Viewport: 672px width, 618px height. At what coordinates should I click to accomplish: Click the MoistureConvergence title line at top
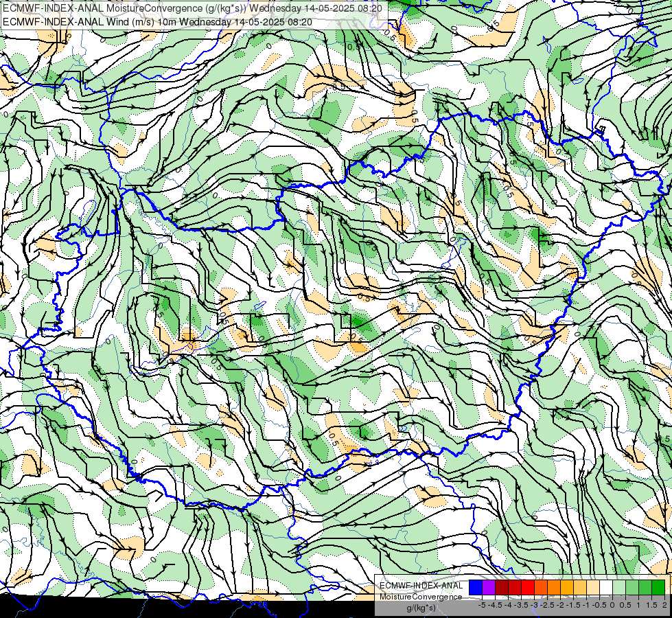point(192,8)
